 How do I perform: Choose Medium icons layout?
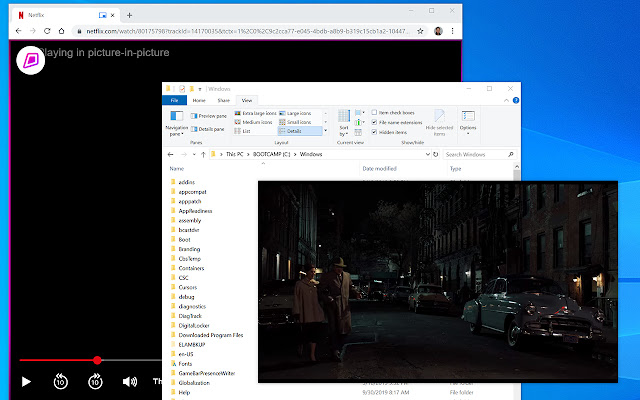pyautogui.click(x=253, y=122)
